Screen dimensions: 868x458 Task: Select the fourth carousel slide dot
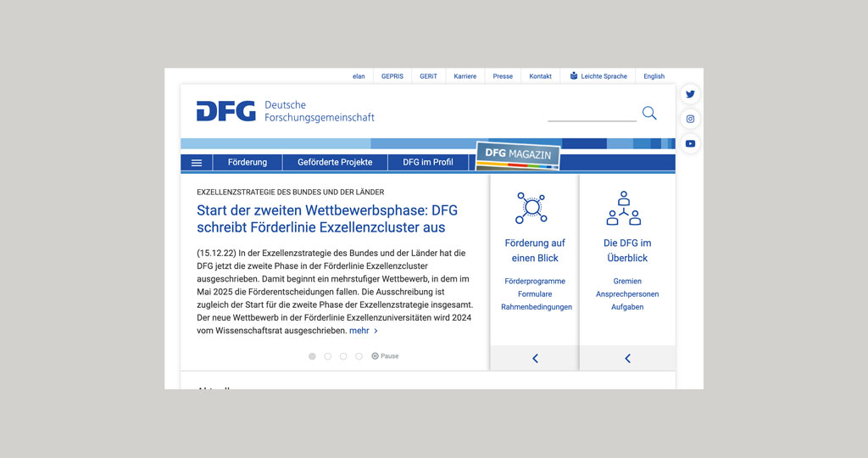coord(359,356)
